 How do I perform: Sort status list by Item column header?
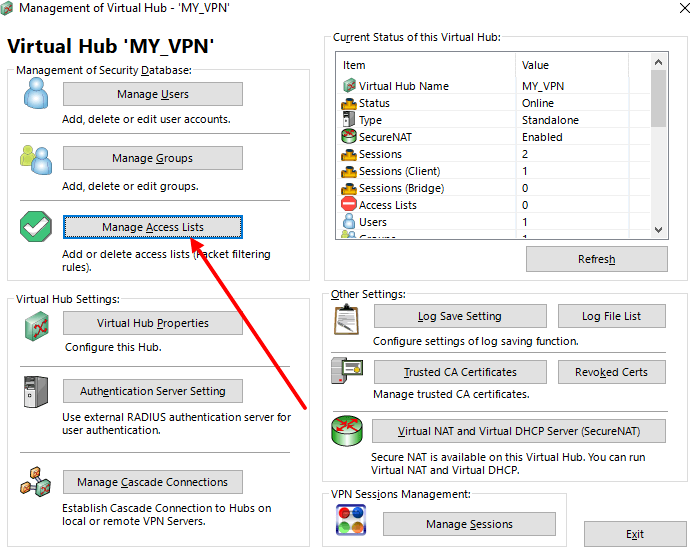pyautogui.click(x=425, y=65)
